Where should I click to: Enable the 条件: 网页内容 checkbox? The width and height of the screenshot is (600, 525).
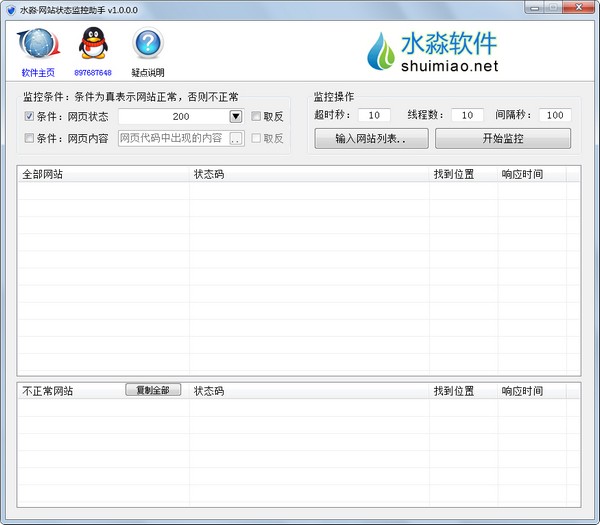pyautogui.click(x=28, y=139)
